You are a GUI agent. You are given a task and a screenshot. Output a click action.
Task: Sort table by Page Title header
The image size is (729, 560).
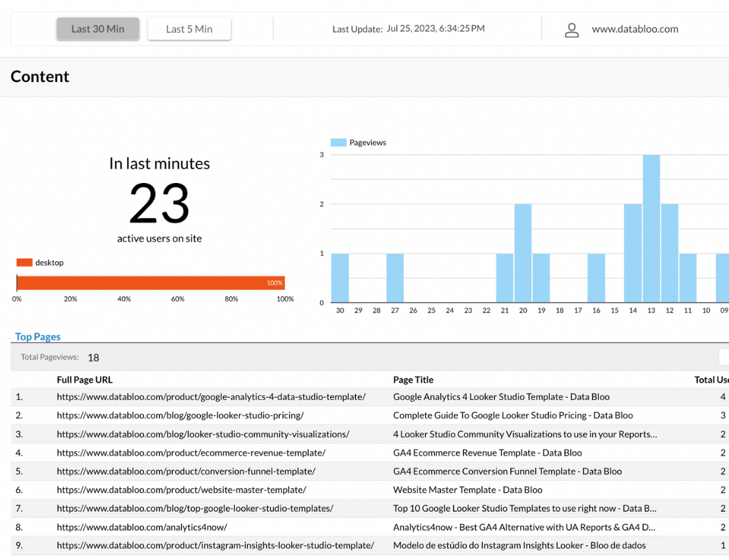pos(413,380)
